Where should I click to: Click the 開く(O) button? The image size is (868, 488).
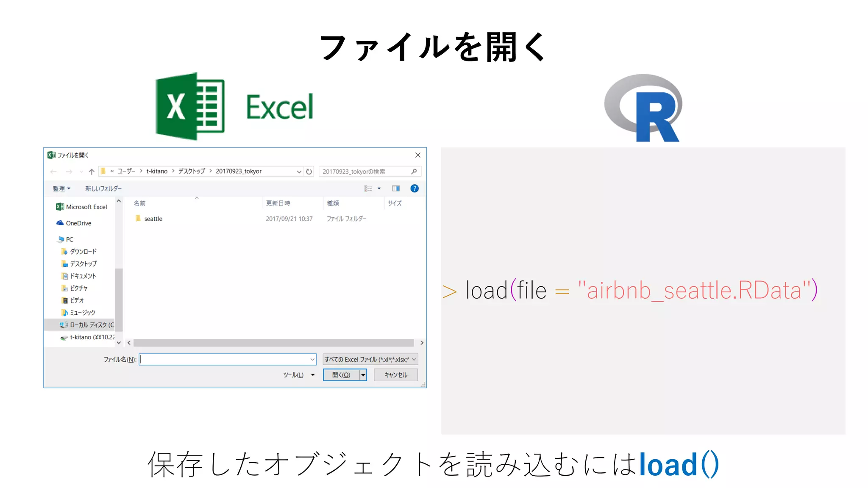tap(341, 375)
